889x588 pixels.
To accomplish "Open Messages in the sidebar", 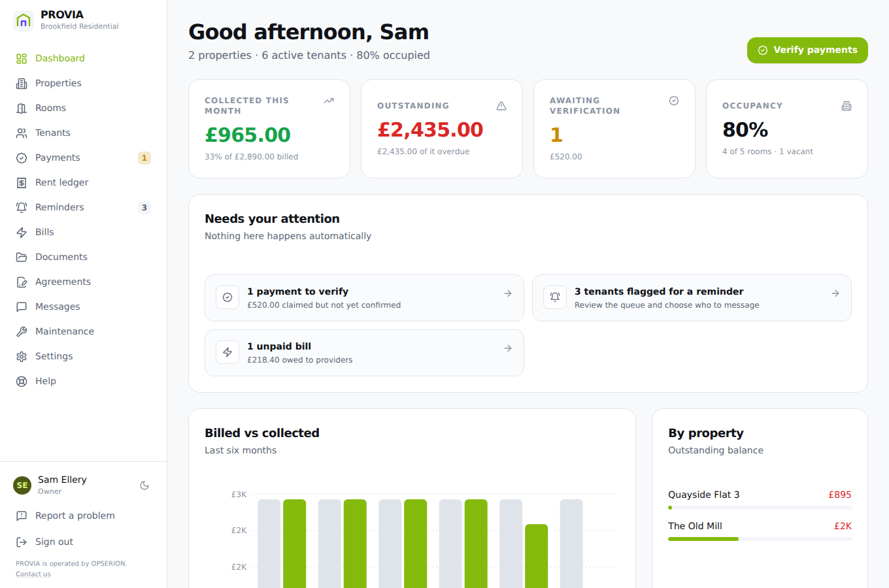I will 84,307.
